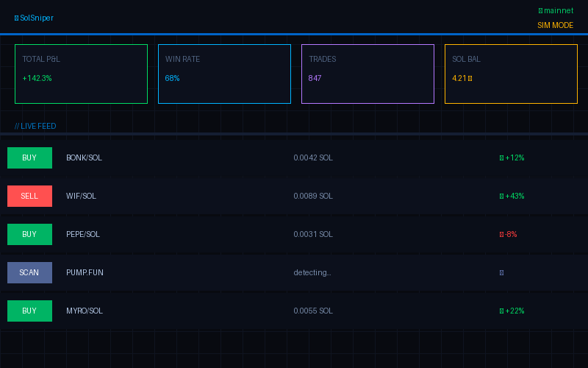Screen dimensions: 588x368
Task: Click the SELL tag for WIF/SOL
Action: (29, 196)
